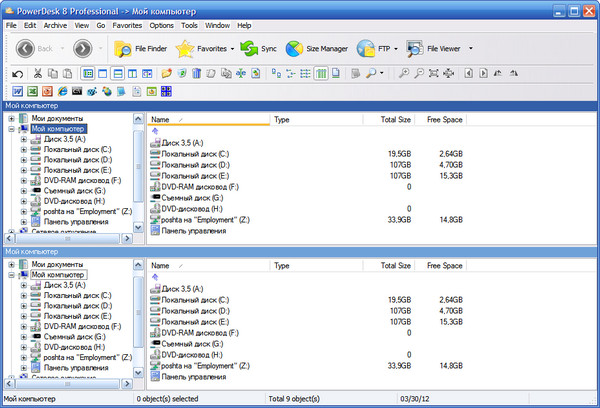
Task: Select DVD-RAM дисковод (F:) in upper file list
Action: click(x=200, y=187)
